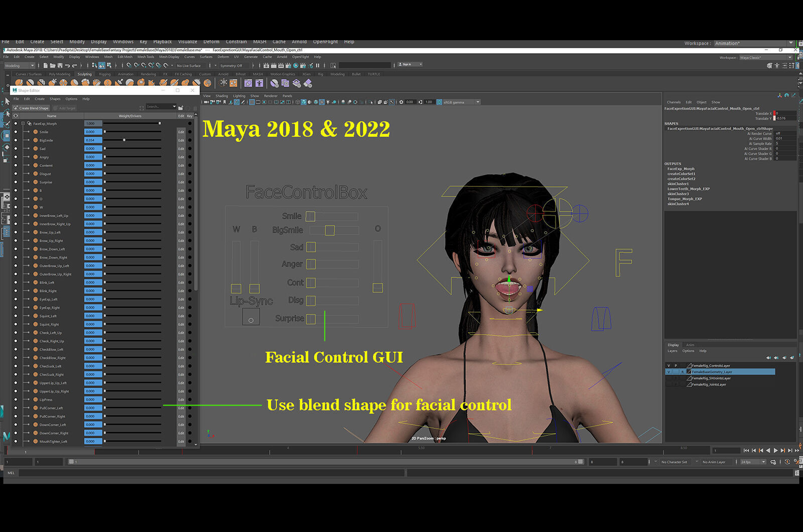Viewport: 803px width, 532px height.
Task: Select the first sculpt brush on the shelf
Action: 19,83
